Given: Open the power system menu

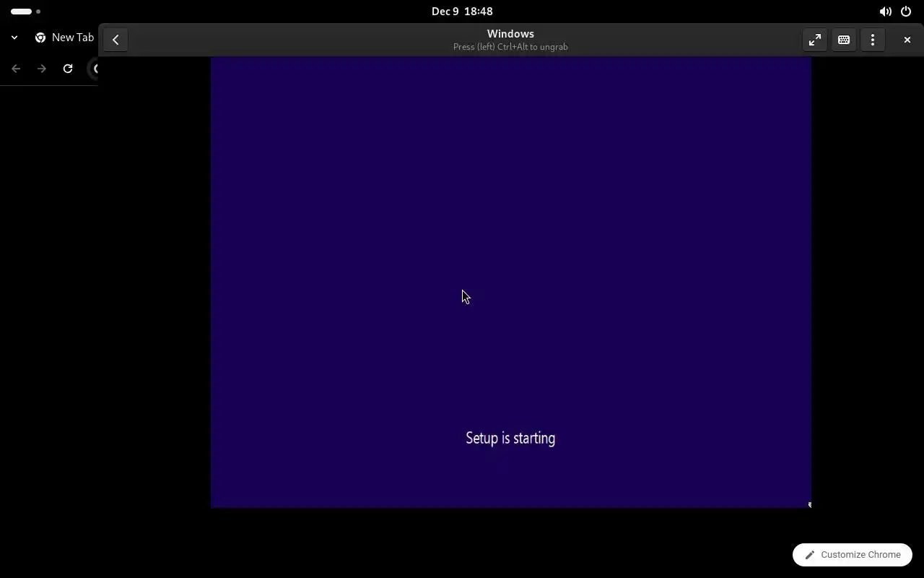Looking at the screenshot, I should pyautogui.click(x=906, y=12).
